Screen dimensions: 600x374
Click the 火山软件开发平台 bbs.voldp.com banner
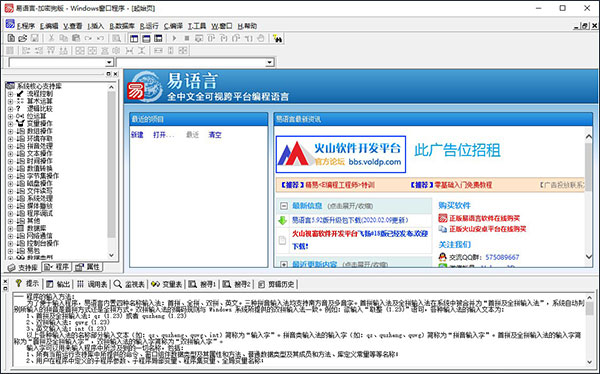pos(341,154)
